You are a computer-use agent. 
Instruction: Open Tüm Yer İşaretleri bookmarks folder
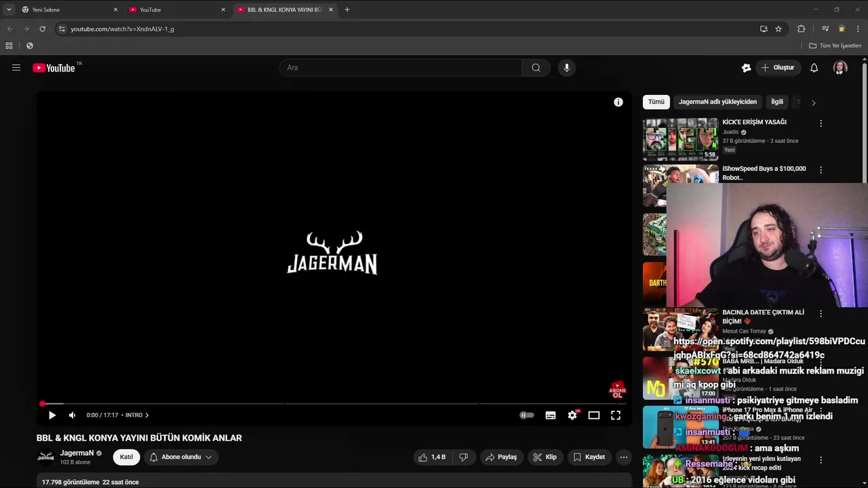[835, 46]
